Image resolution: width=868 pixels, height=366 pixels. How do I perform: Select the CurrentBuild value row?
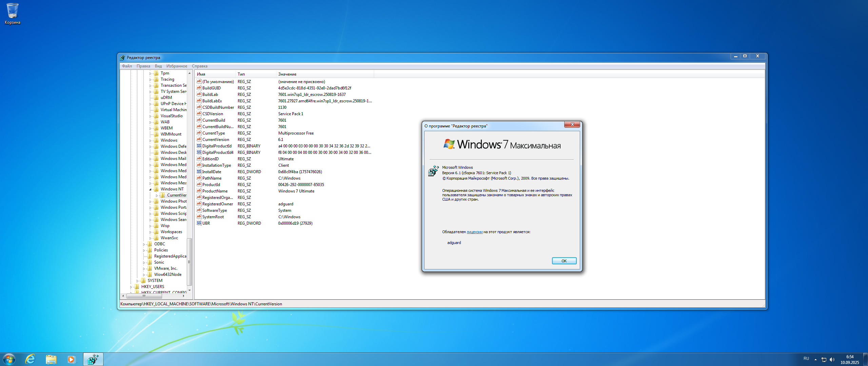coord(285,120)
